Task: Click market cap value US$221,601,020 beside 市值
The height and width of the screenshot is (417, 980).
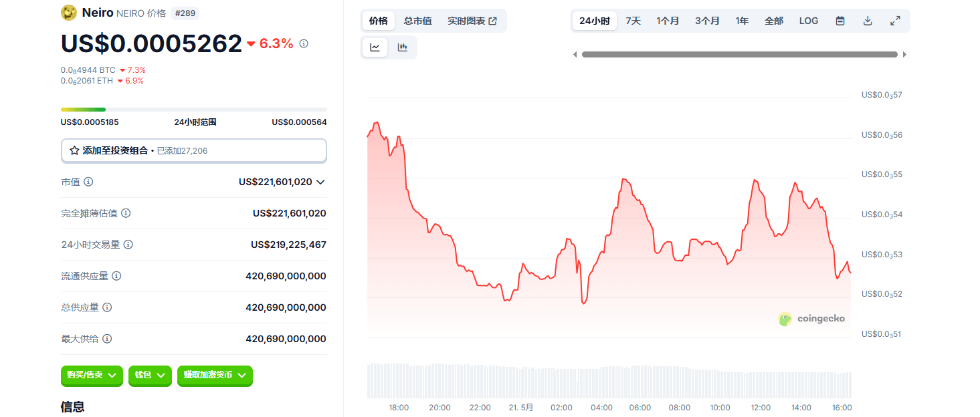Action: [x=276, y=182]
